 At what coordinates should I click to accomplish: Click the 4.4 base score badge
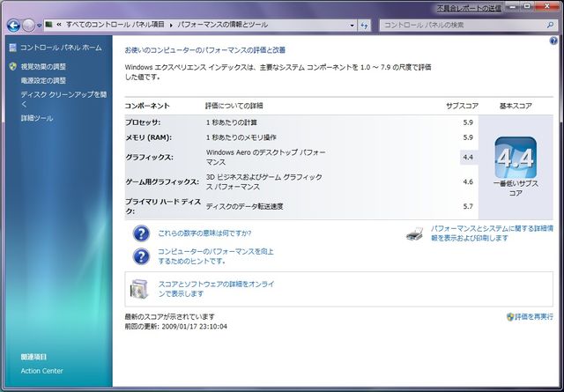coord(516,157)
